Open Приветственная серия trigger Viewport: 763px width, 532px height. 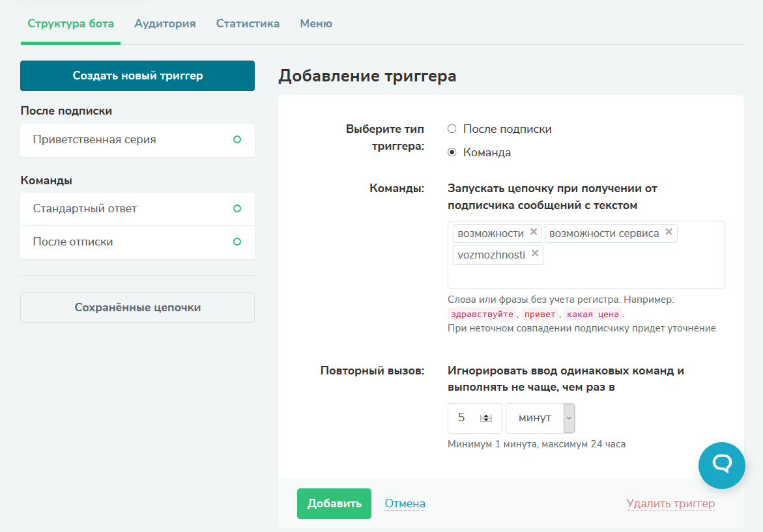pyautogui.click(x=137, y=140)
